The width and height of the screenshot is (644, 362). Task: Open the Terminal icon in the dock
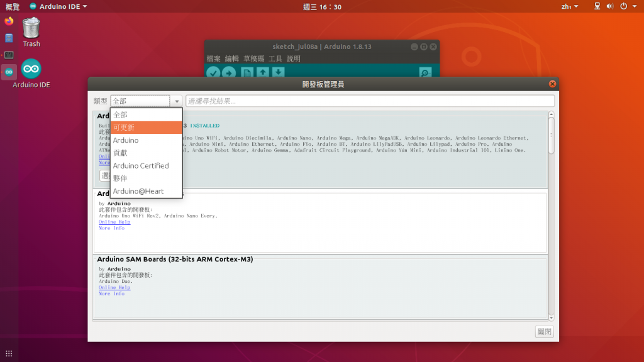pos(9,55)
